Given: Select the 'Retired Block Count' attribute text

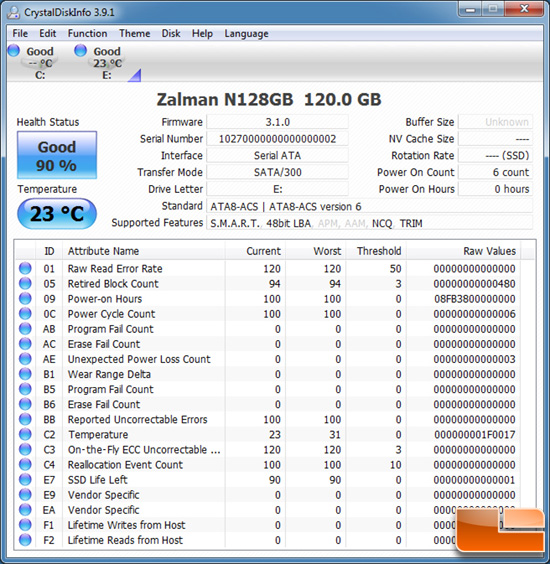Looking at the screenshot, I should (113, 284).
